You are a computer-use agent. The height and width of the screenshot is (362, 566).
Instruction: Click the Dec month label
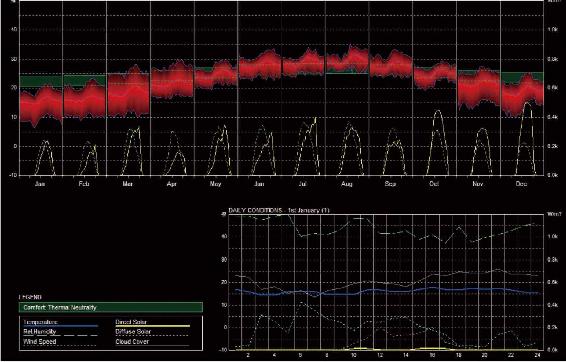(x=521, y=184)
